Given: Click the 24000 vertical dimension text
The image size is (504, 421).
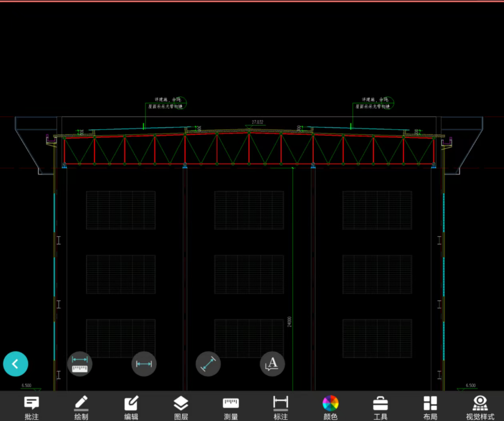Looking at the screenshot, I should tap(289, 322).
